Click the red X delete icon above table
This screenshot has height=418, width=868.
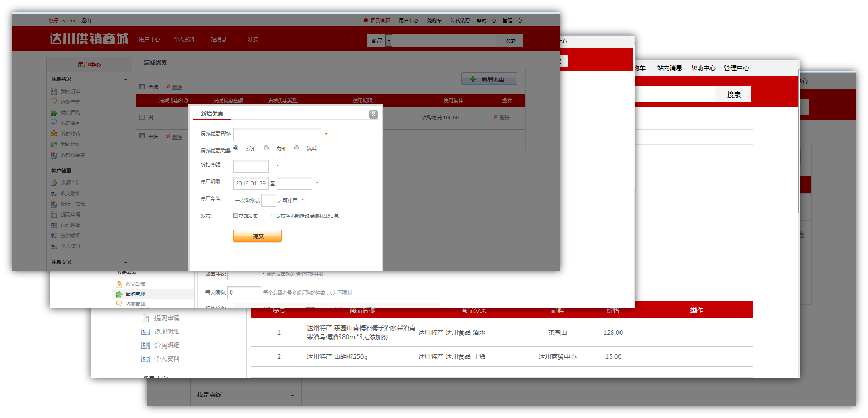click(x=168, y=86)
